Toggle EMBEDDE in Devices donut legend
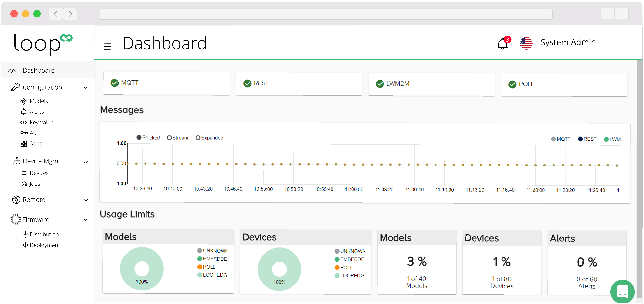This screenshot has height=304, width=644. tap(349, 259)
